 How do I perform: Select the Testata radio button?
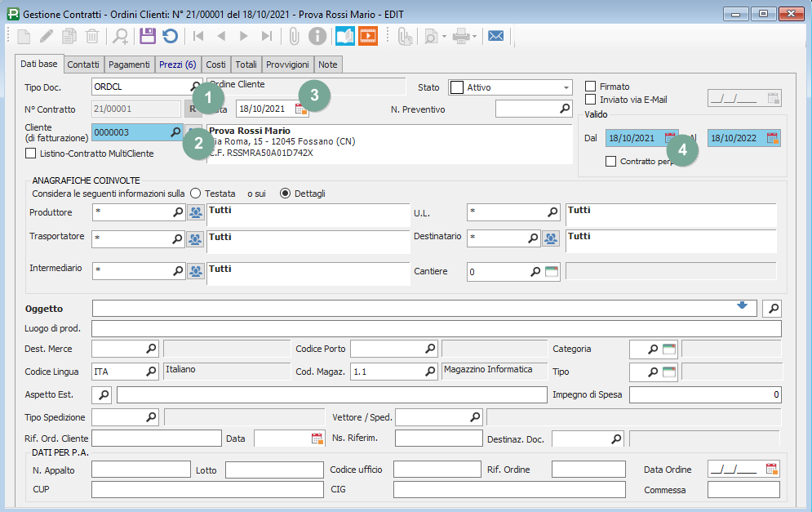tap(196, 194)
